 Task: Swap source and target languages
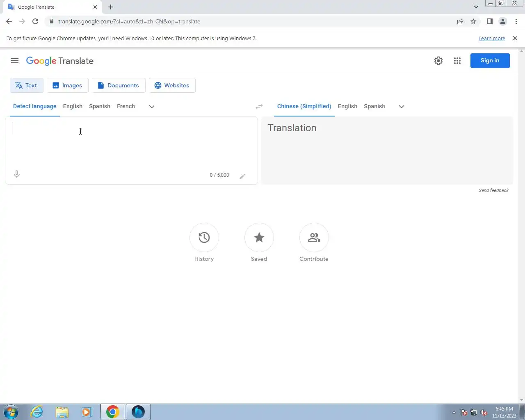(259, 106)
